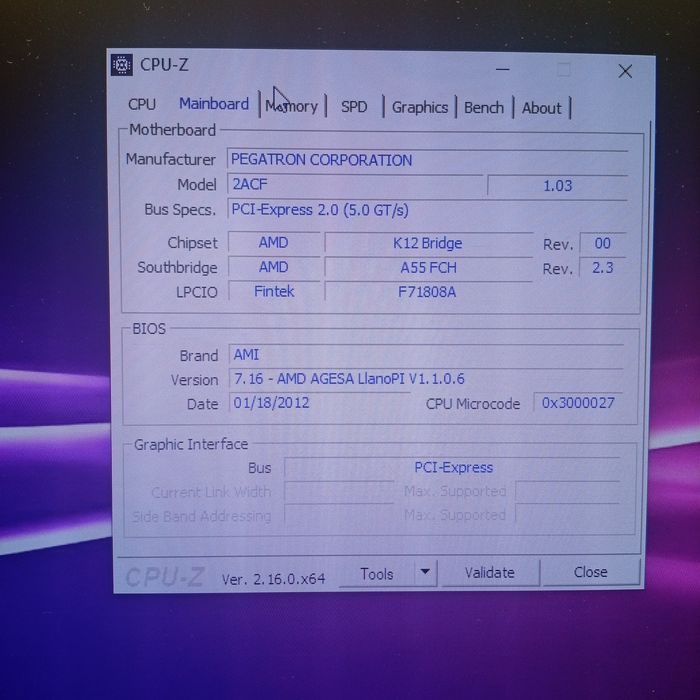Go to the SPD tab

point(354,107)
